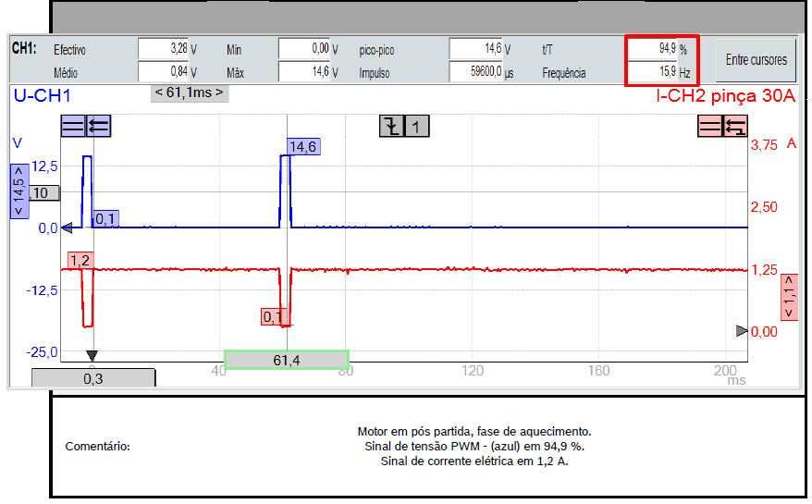The image size is (812, 504).
Task: Click the blue CH1 cursor arrows icon
Action: pyautogui.click(x=99, y=127)
